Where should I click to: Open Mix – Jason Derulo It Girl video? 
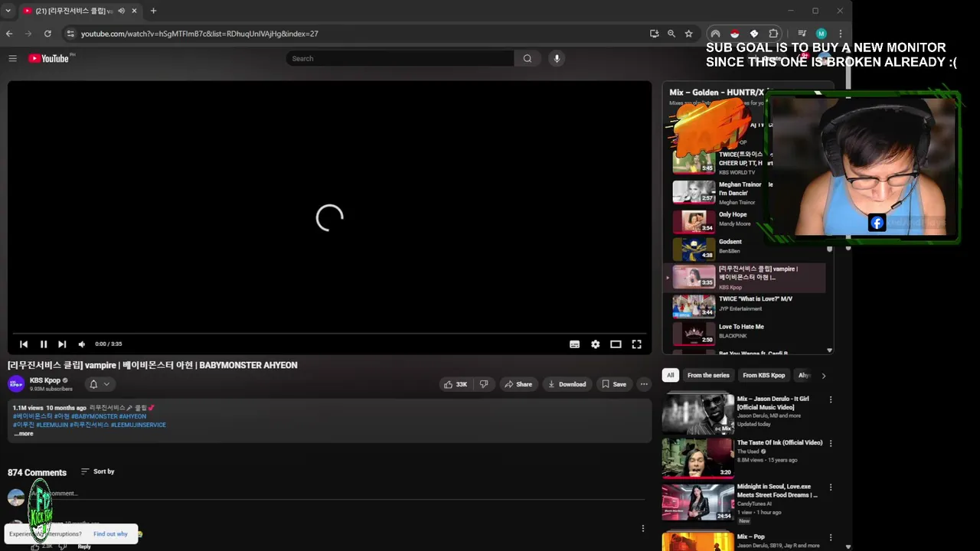[x=773, y=403]
